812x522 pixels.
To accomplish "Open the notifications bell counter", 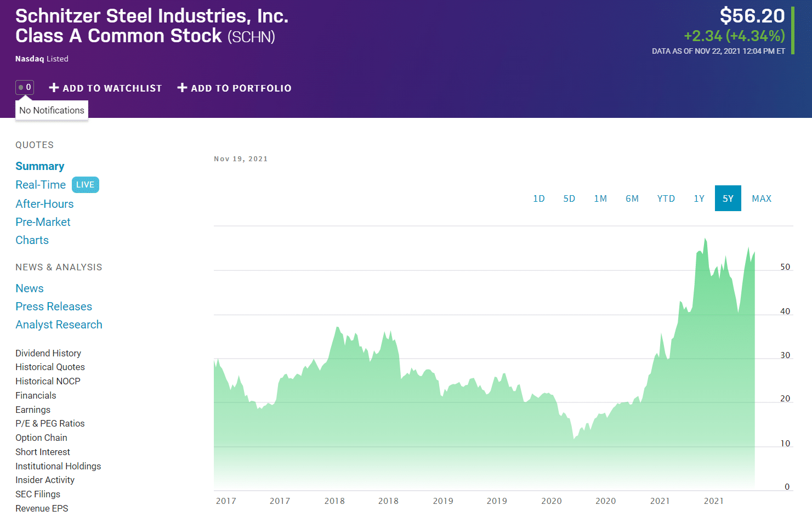I will coord(25,87).
